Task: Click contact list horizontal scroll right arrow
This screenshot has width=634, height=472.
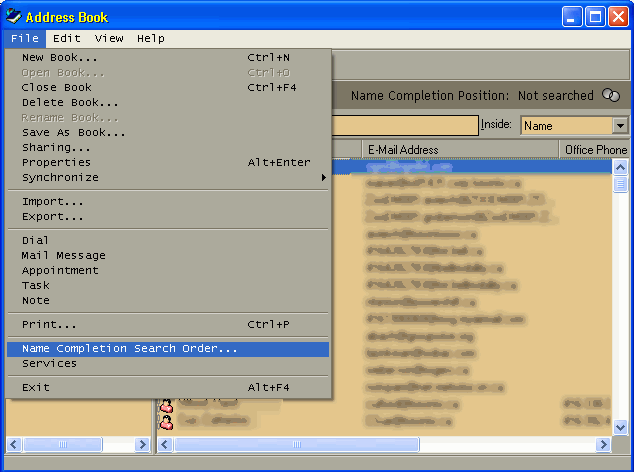Action: click(x=604, y=444)
